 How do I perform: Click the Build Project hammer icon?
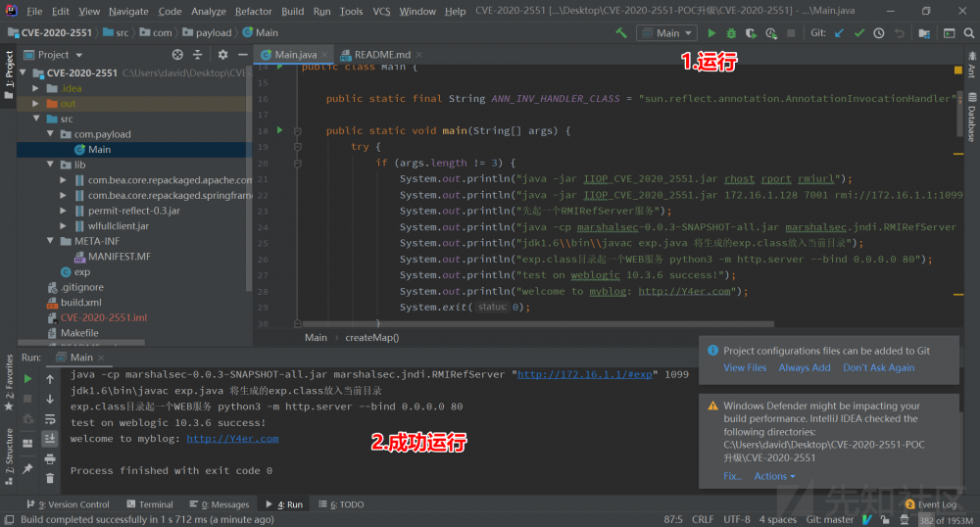(621, 33)
